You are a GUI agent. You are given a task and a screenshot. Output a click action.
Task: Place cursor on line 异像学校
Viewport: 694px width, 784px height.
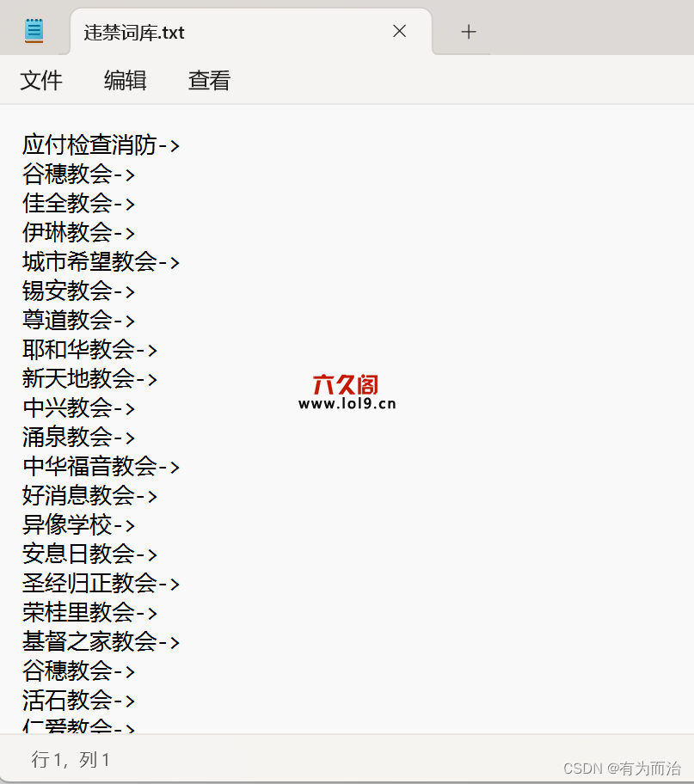pyautogui.click(x=78, y=525)
